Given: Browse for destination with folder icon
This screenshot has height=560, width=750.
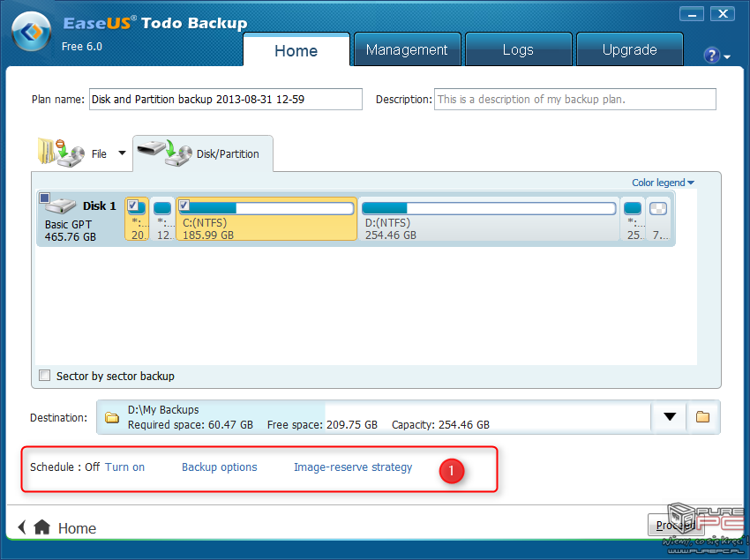Looking at the screenshot, I should point(702,417).
